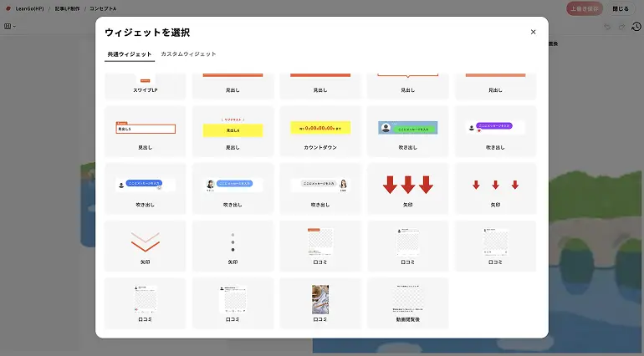Choose the 吹き出し widget with purple bubble

tap(495, 131)
